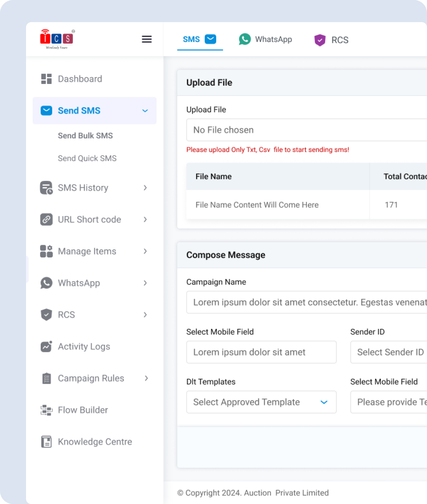The image size is (427, 504).
Task: Expand the sidebar WhatsApp chevron
Action: point(145,283)
